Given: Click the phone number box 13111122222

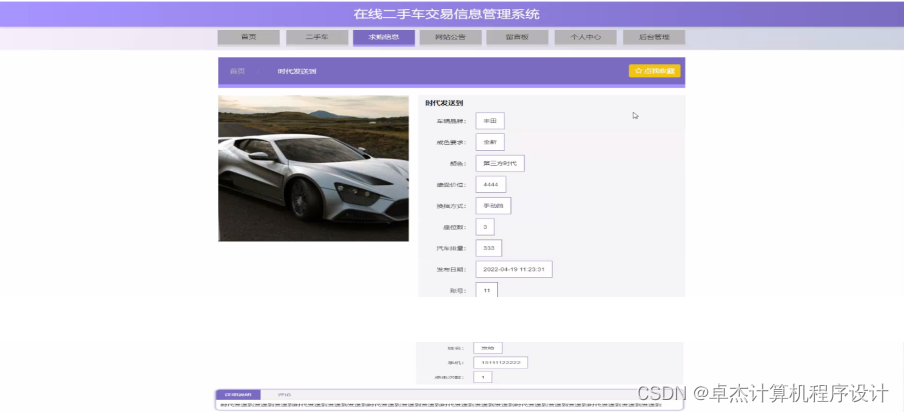Looking at the screenshot, I should click(500, 362).
